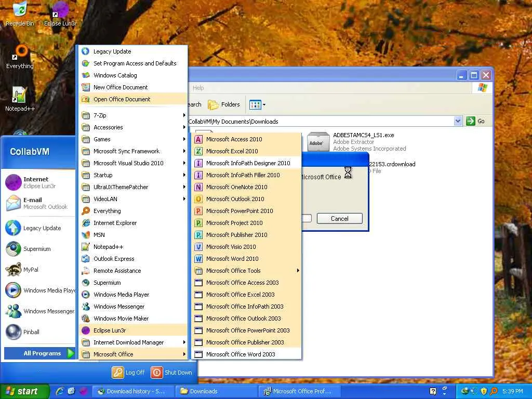The image size is (532, 399).
Task: Open the Recycle Bin desktop icon
Action: point(20,14)
